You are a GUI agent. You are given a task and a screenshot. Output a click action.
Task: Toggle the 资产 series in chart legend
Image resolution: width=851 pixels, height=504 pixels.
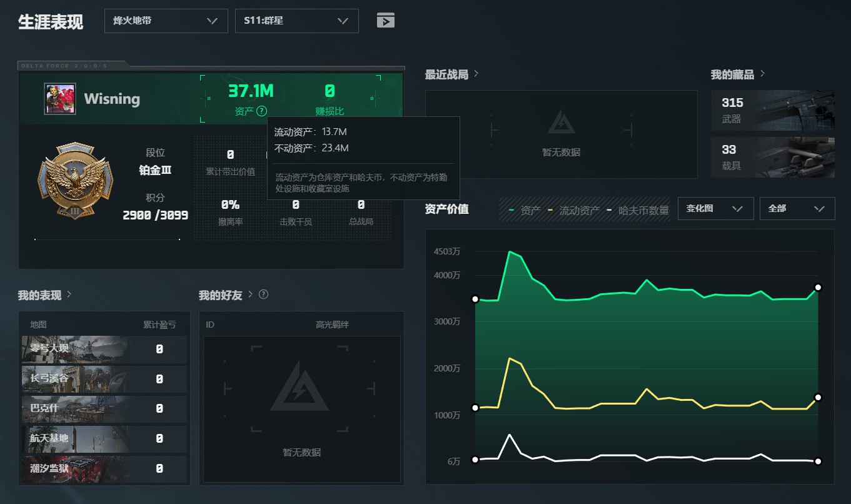(x=525, y=211)
